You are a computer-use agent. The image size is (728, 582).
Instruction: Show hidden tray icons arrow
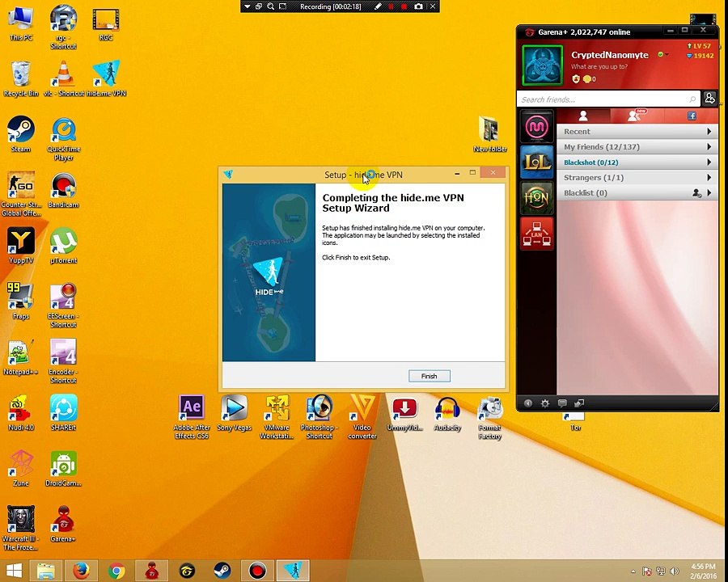[x=633, y=571]
